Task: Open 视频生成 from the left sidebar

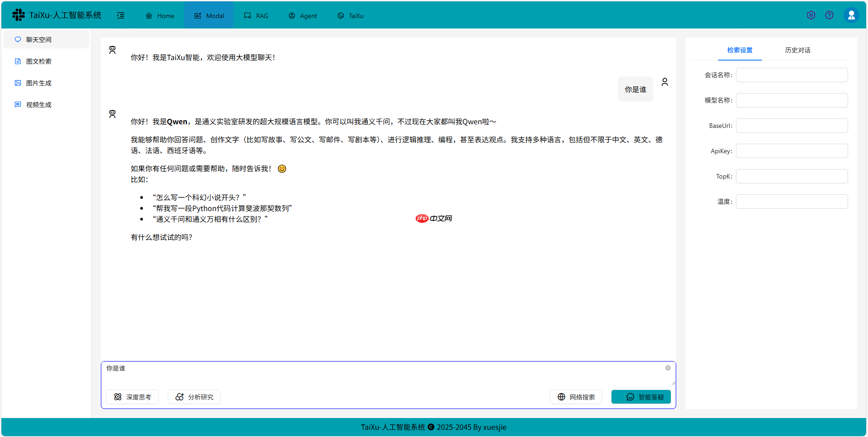Action: pyautogui.click(x=39, y=104)
